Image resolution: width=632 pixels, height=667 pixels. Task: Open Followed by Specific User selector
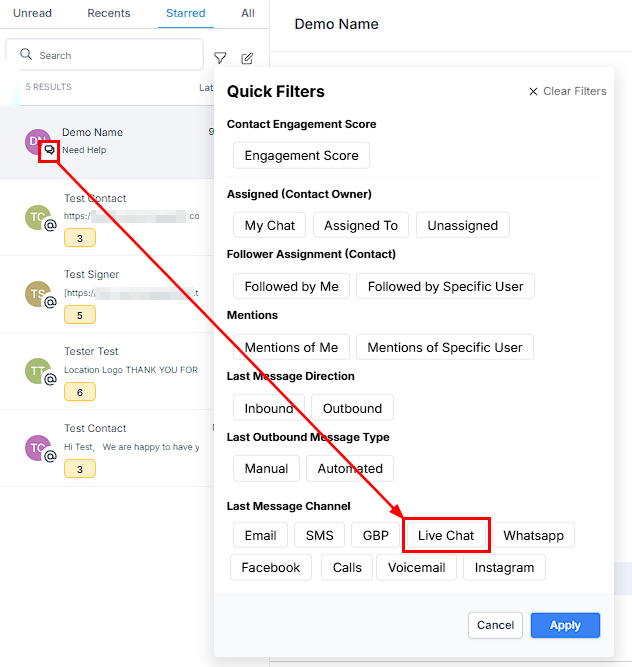(445, 286)
